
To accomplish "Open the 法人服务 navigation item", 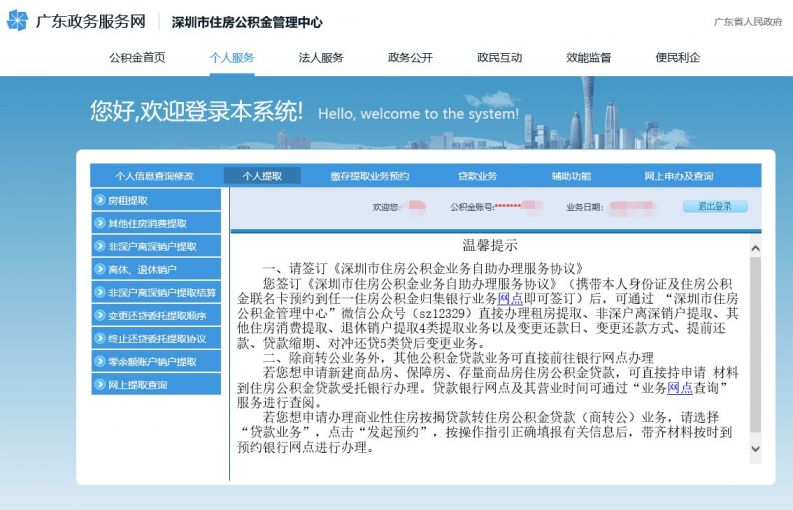I will coord(321,58).
